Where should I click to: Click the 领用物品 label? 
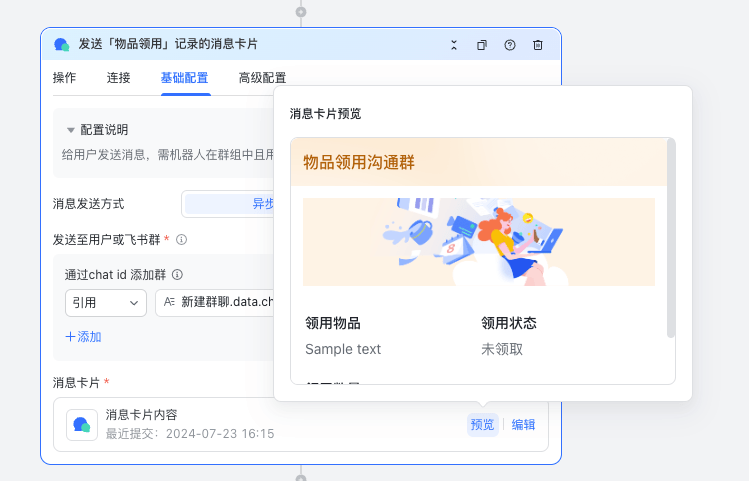[x=333, y=323]
